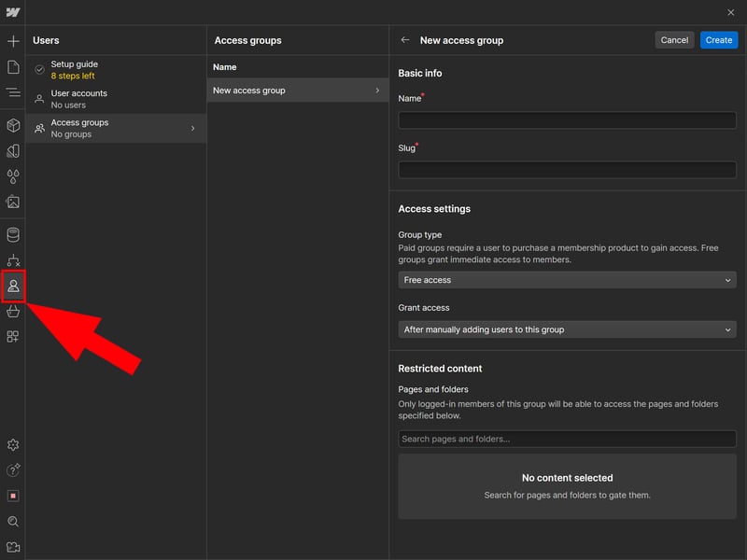Open the settings gear icon
Screen dimensions: 747x560
coord(13,445)
